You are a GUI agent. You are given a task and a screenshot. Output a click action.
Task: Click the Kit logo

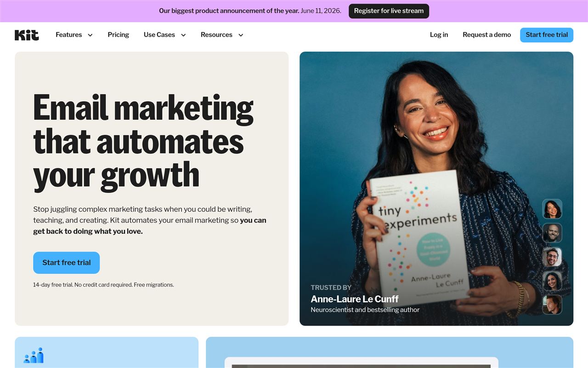(x=27, y=35)
